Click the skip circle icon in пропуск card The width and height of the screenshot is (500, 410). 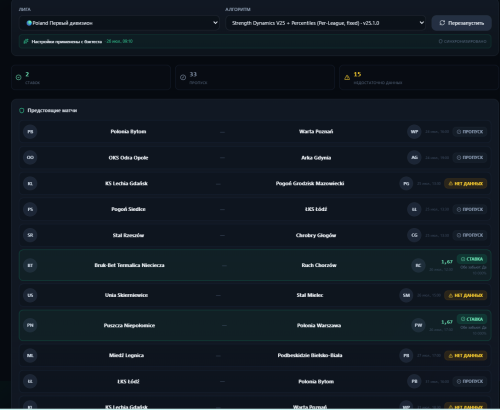coord(183,77)
